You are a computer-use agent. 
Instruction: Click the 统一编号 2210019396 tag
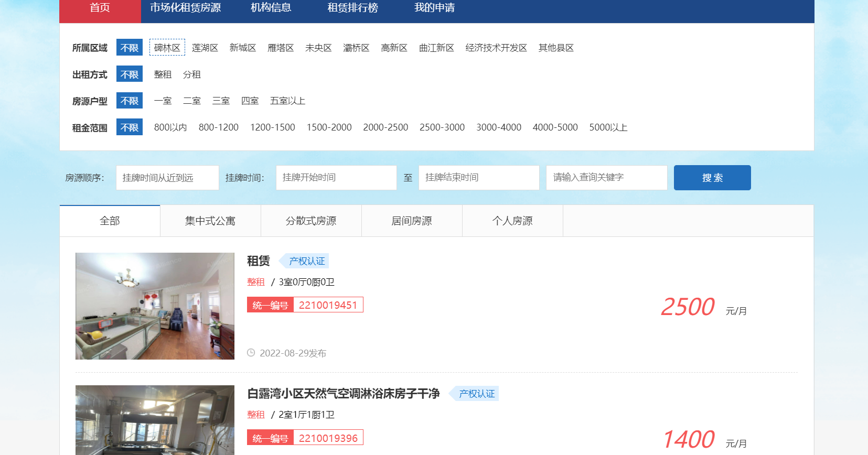[305, 438]
